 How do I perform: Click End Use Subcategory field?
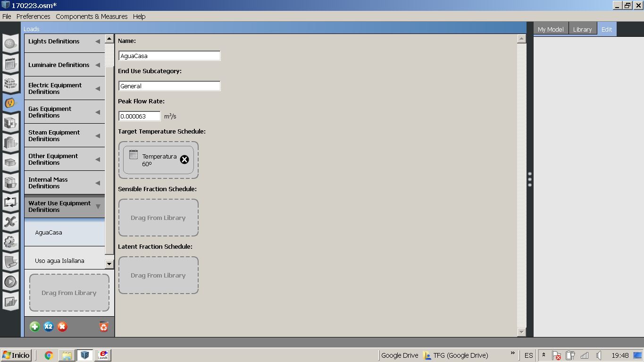(x=169, y=86)
